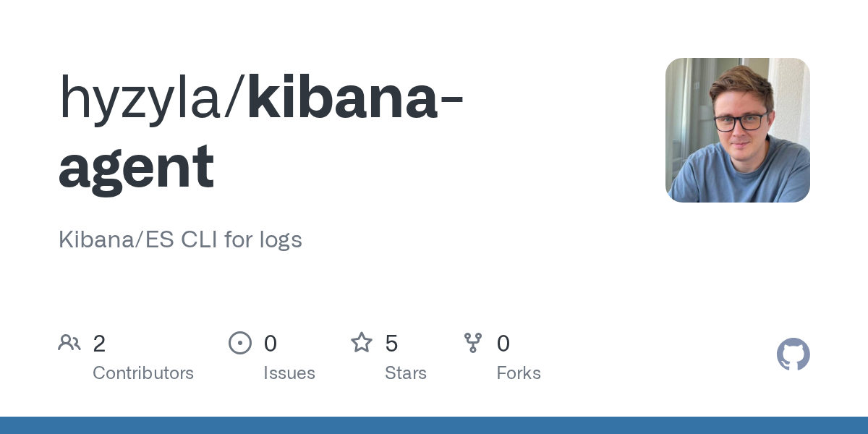868x434 pixels.
Task: Click the fork branch icon
Action: pos(473,343)
